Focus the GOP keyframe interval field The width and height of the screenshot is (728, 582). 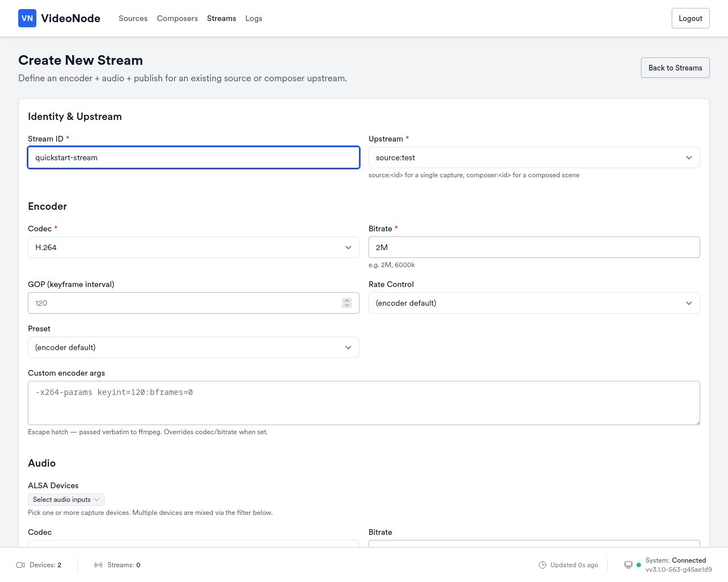pyautogui.click(x=193, y=303)
